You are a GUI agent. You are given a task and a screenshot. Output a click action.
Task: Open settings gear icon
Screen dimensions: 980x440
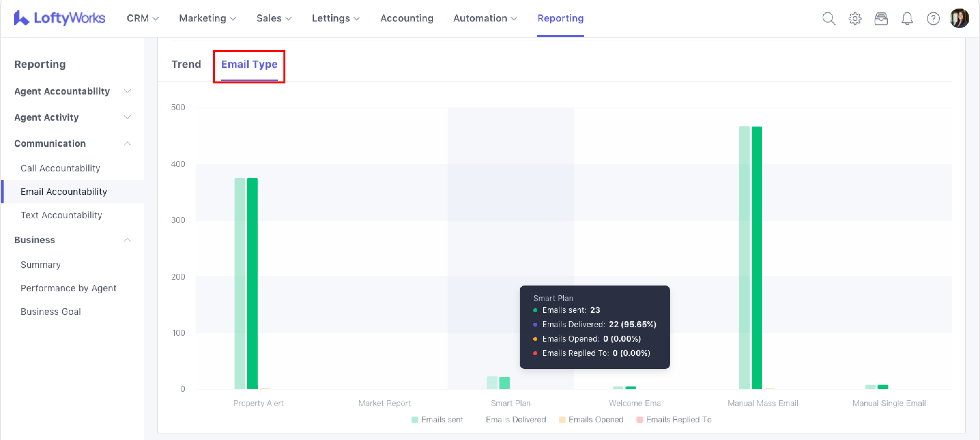coord(855,18)
